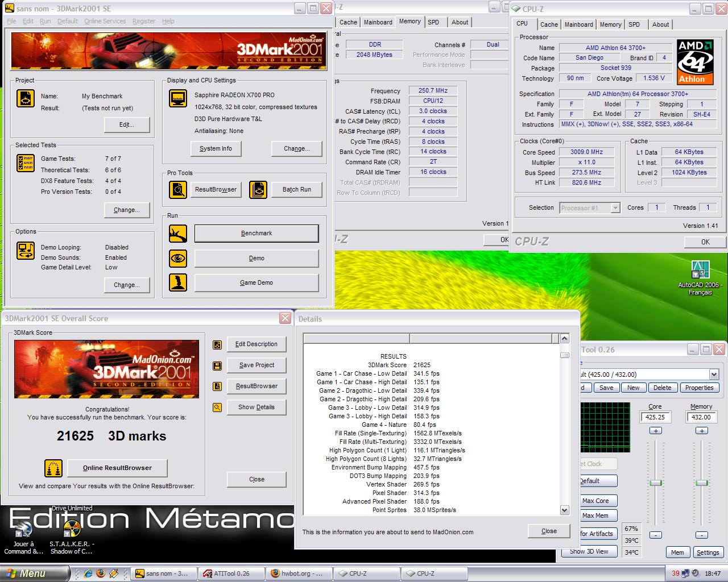Click the Properties button in ATITool

[x=699, y=388]
